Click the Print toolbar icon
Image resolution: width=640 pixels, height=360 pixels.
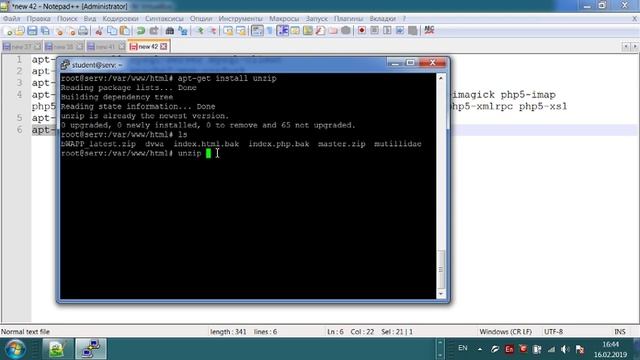click(83, 31)
